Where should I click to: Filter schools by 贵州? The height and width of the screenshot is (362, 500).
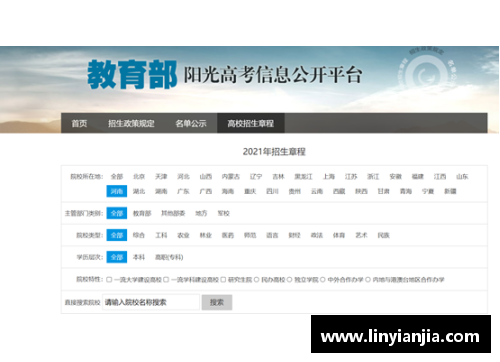294,191
